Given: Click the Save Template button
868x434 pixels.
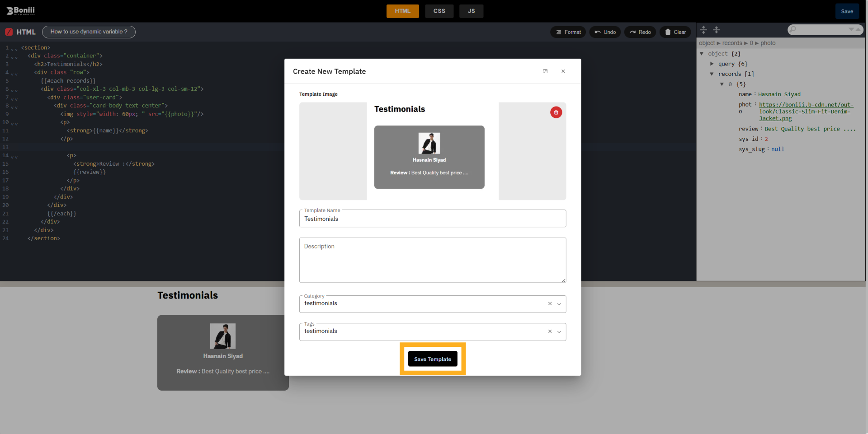Looking at the screenshot, I should point(433,359).
